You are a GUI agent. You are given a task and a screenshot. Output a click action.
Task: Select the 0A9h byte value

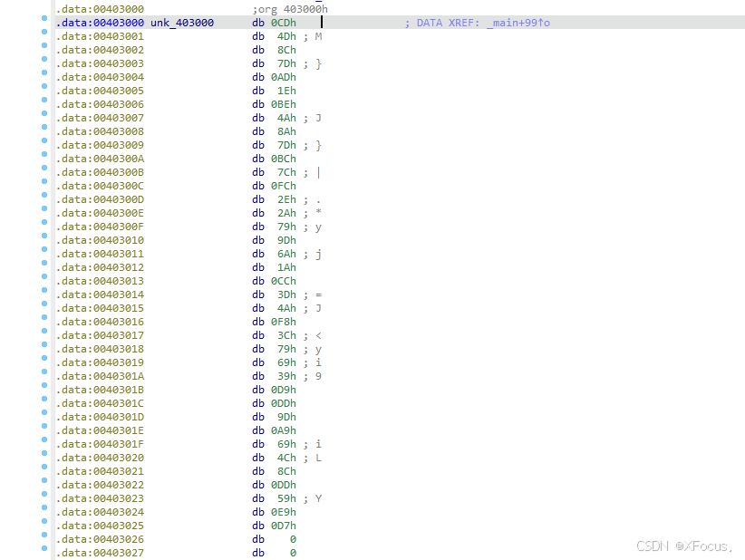click(284, 430)
